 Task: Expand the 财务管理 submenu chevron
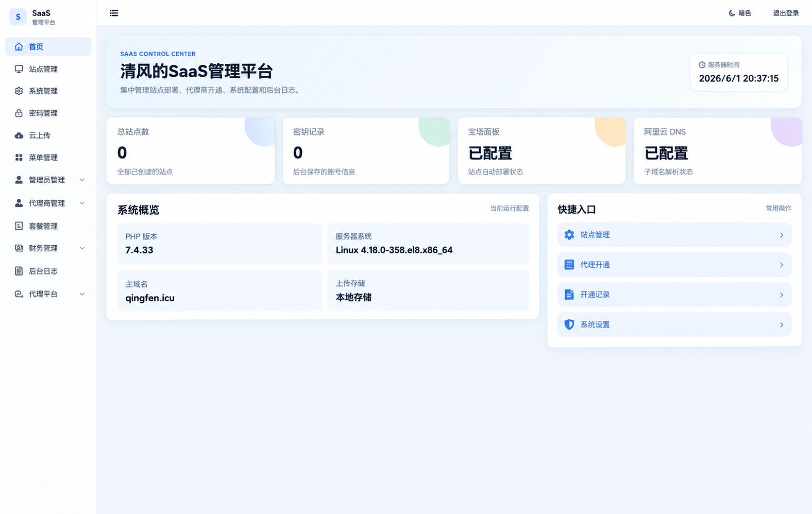[x=82, y=248]
